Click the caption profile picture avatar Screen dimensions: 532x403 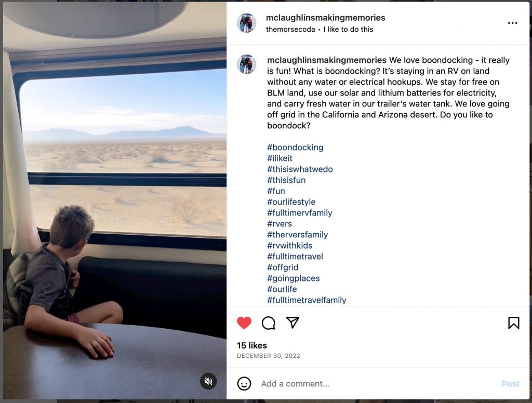click(x=246, y=64)
